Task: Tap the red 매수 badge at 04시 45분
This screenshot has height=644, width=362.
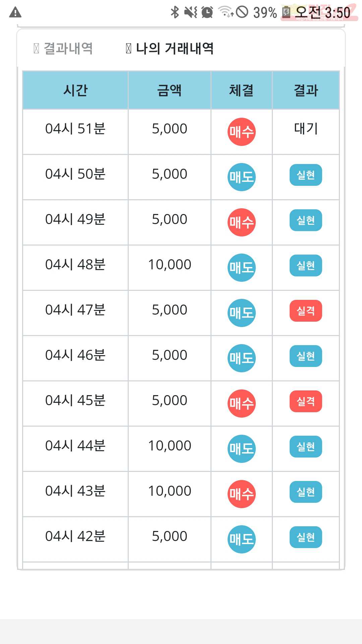Action: (x=241, y=404)
